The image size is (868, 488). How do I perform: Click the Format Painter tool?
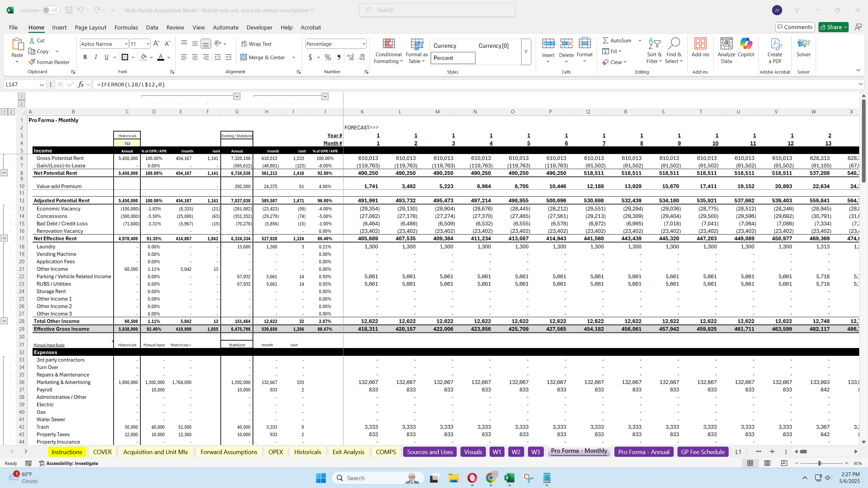(49, 62)
